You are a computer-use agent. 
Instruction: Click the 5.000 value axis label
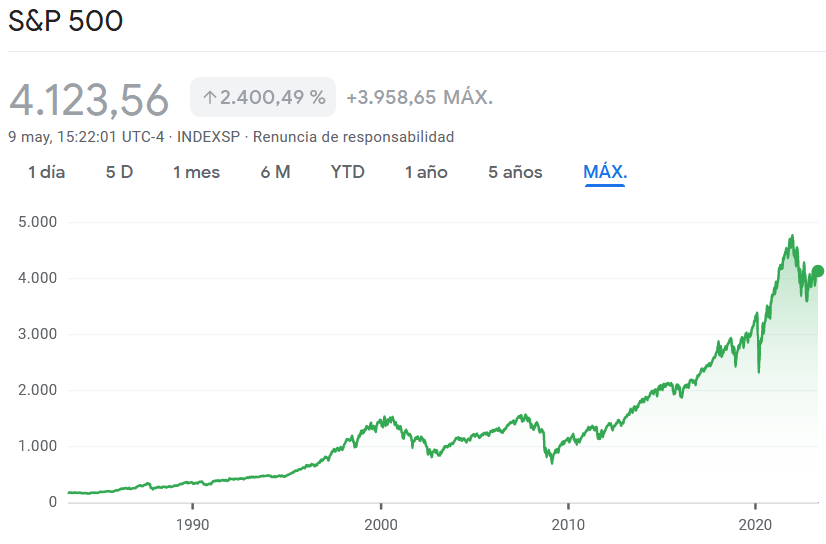pyautogui.click(x=38, y=222)
